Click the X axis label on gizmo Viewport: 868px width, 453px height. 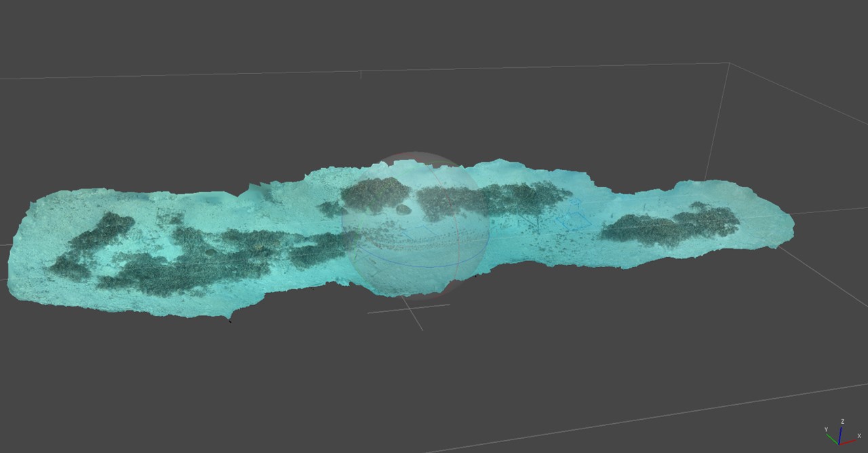859,436
